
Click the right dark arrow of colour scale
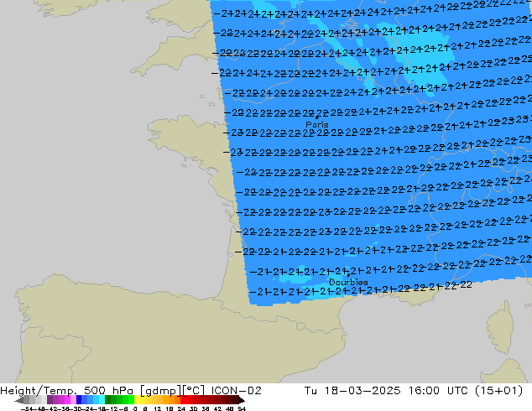click(x=241, y=400)
